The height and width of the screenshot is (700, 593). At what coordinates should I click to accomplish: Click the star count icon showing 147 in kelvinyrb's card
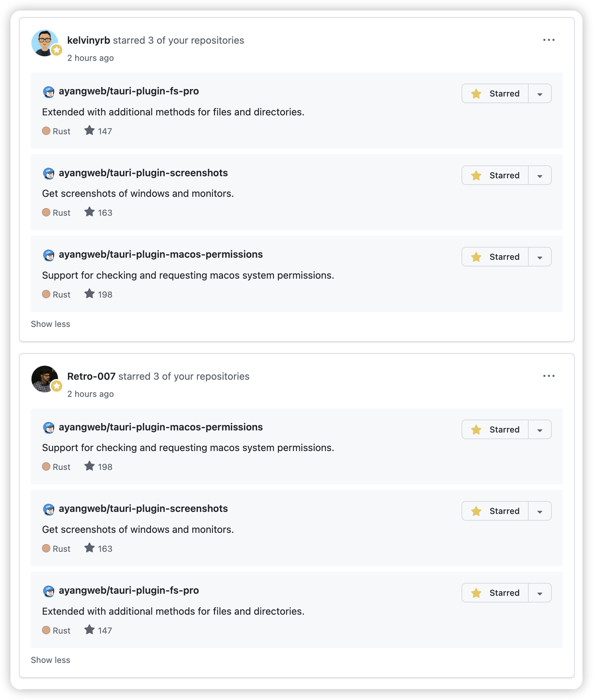tap(90, 131)
